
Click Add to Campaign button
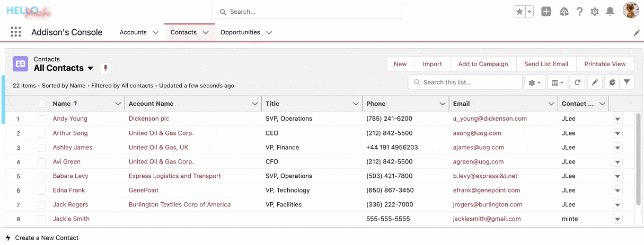pyautogui.click(x=483, y=64)
